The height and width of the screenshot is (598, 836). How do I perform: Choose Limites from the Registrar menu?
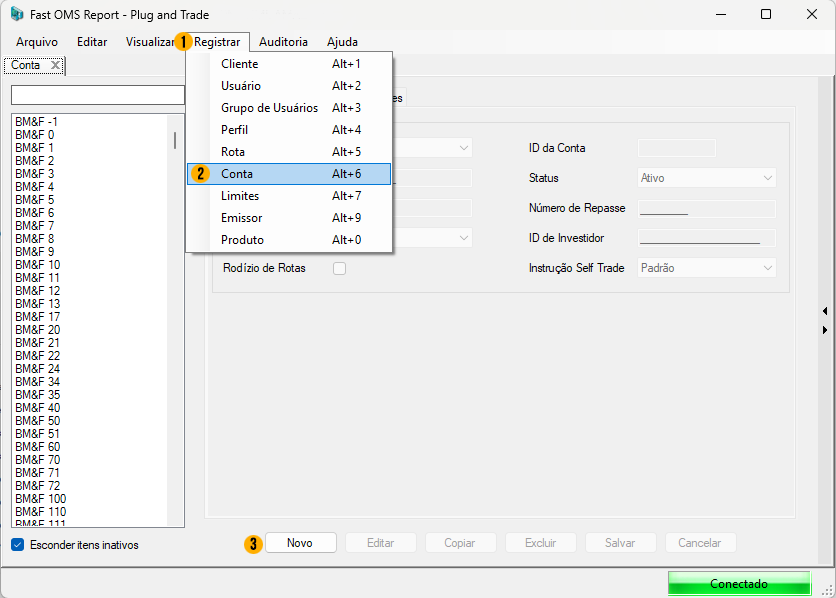pyautogui.click(x=289, y=196)
